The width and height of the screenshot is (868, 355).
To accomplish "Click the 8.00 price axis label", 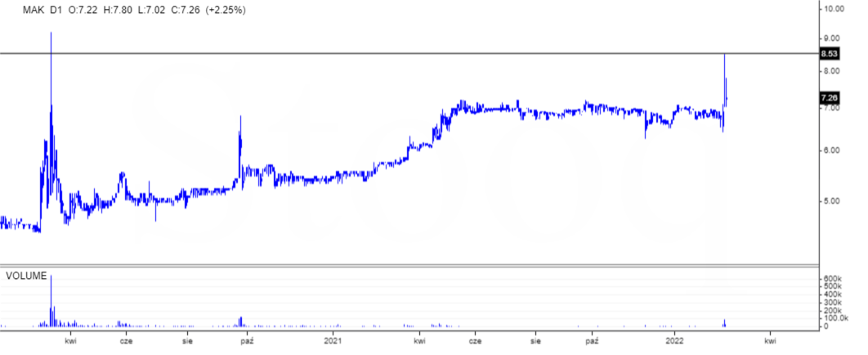I will [x=831, y=71].
